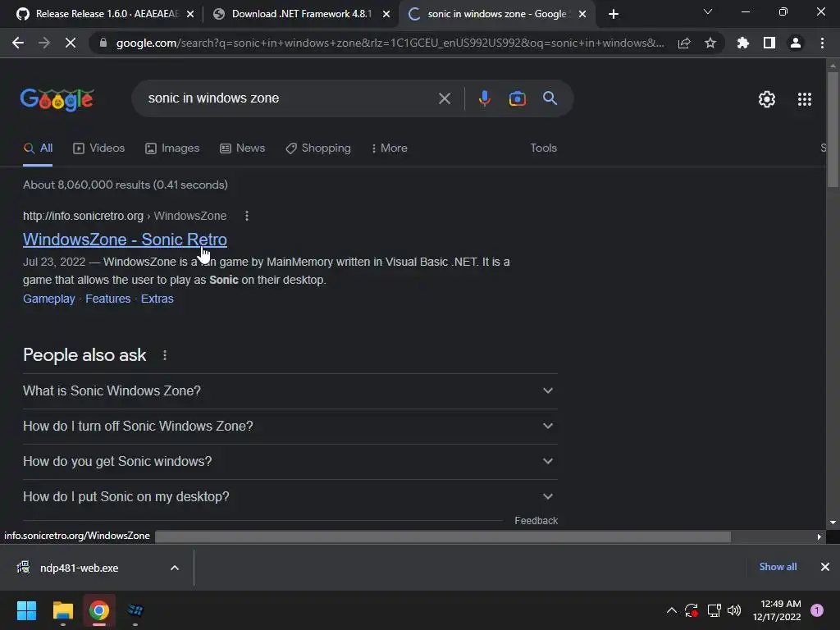Expand What is Sonic Windows Zone?
Viewport: 840px width, 630px height.
(x=290, y=391)
